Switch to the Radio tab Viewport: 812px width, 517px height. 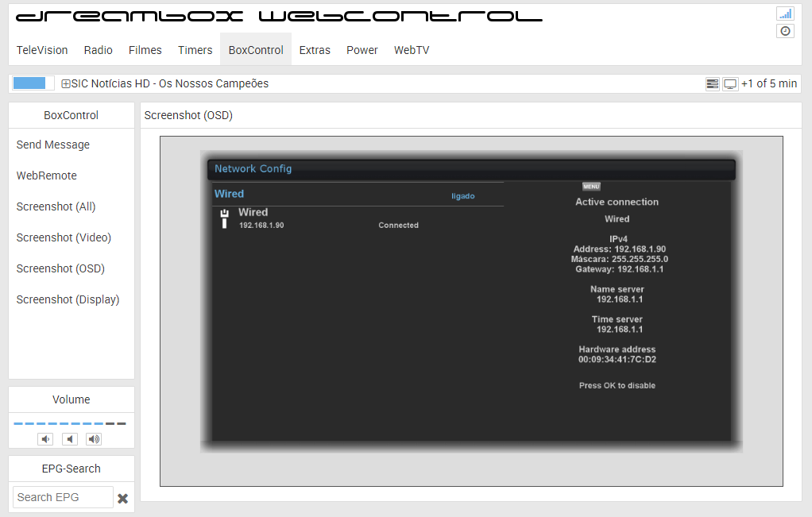coord(99,50)
